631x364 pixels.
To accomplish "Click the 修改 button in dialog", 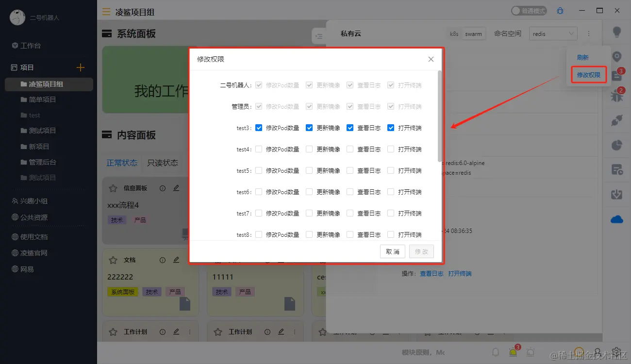I will (x=421, y=251).
